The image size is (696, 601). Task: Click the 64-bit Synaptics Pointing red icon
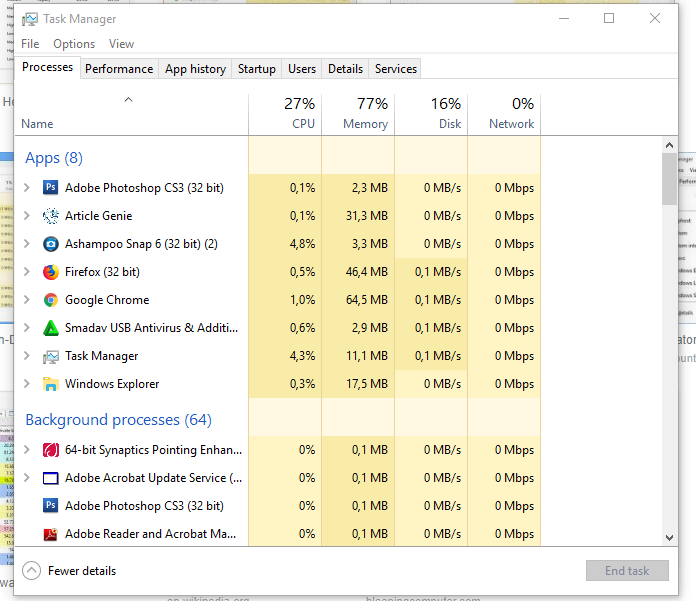click(x=51, y=450)
